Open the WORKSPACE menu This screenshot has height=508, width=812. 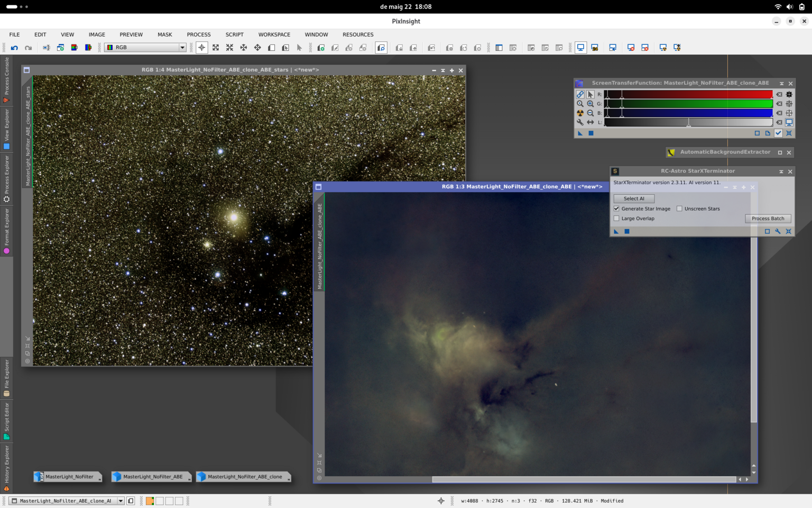coord(274,34)
